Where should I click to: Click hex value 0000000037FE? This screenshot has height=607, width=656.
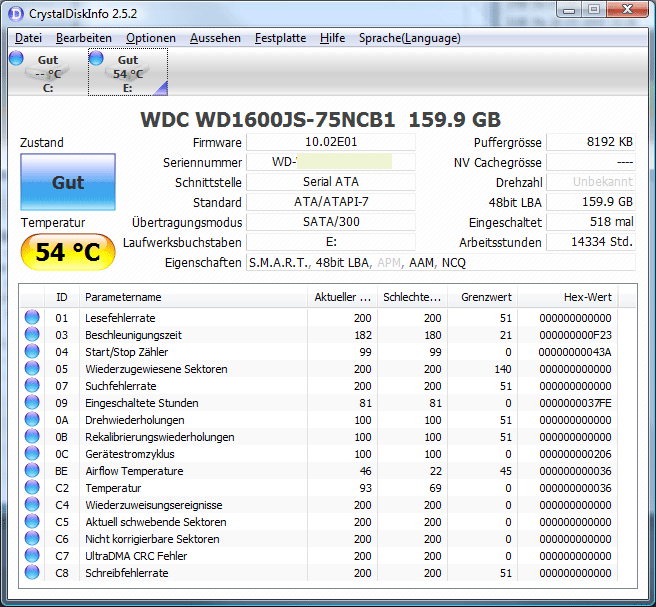click(575, 403)
